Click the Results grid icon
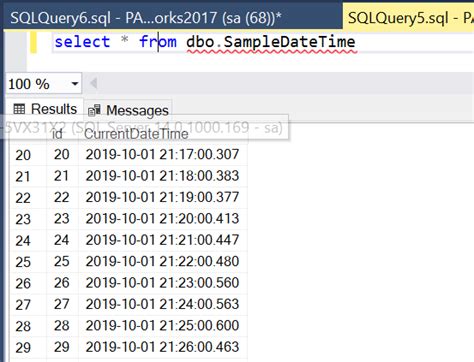The width and height of the screenshot is (474, 362). 19,109
